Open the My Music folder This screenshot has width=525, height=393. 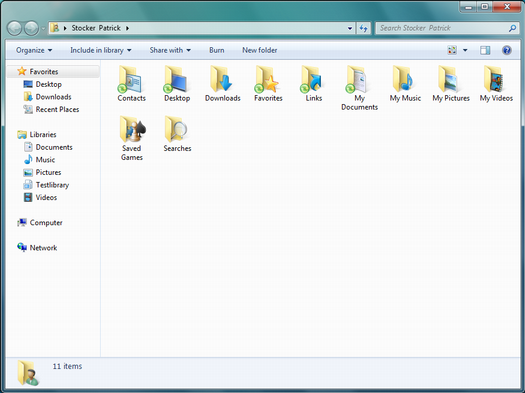[405, 84]
